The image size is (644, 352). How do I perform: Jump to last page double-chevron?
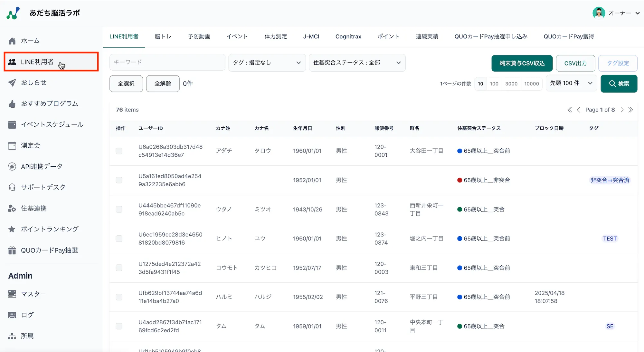click(x=630, y=110)
